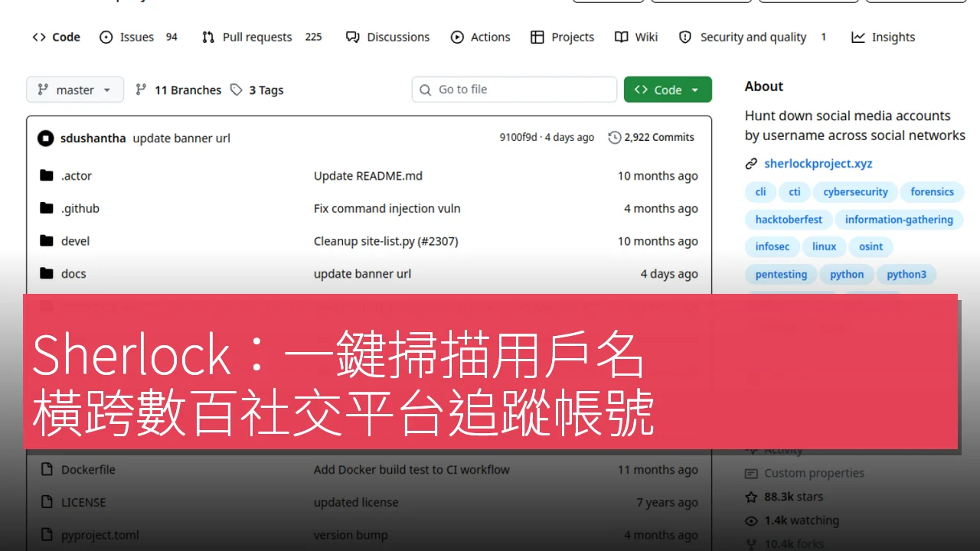This screenshot has width=980, height=551.
Task: Open the Discussions tab
Action: [x=387, y=37]
